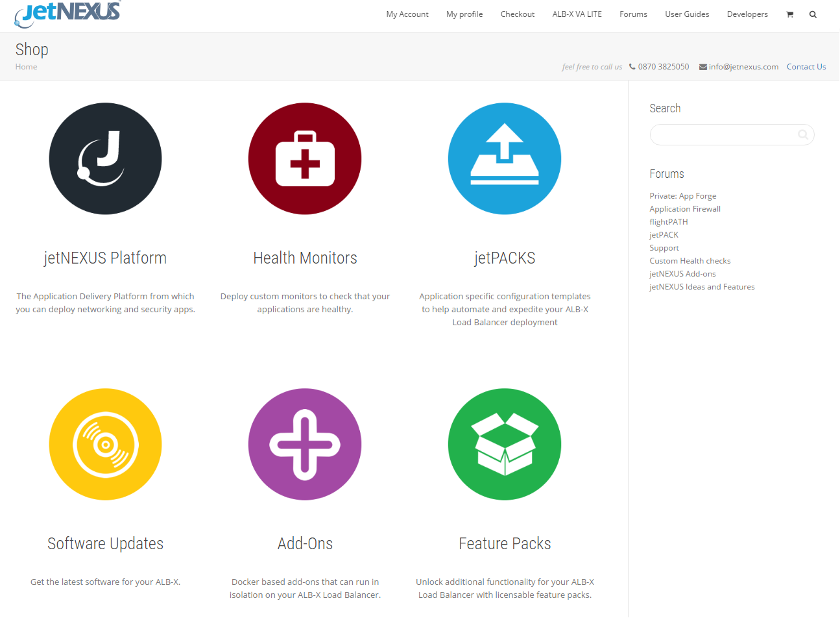Open the Software Updates title link

(x=105, y=543)
